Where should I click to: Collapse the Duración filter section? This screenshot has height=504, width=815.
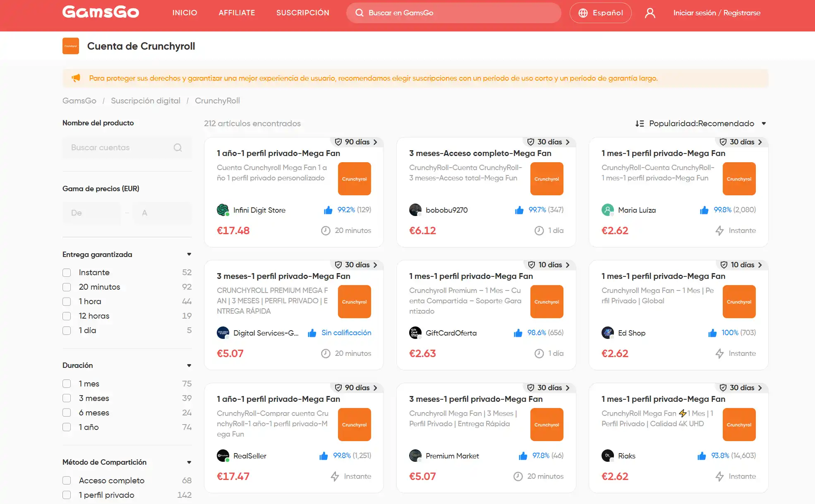[x=189, y=365]
